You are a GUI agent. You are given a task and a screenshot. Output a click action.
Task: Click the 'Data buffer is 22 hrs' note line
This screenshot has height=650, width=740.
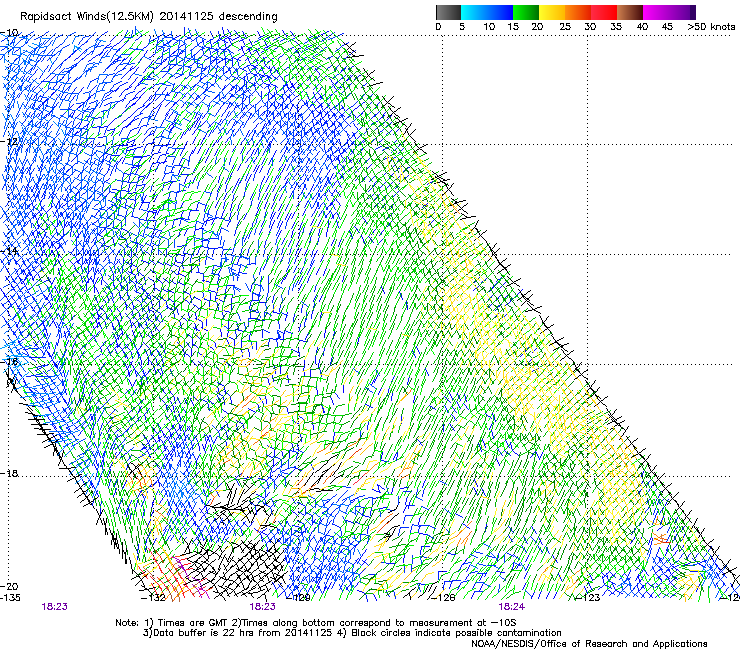pyautogui.click(x=352, y=633)
